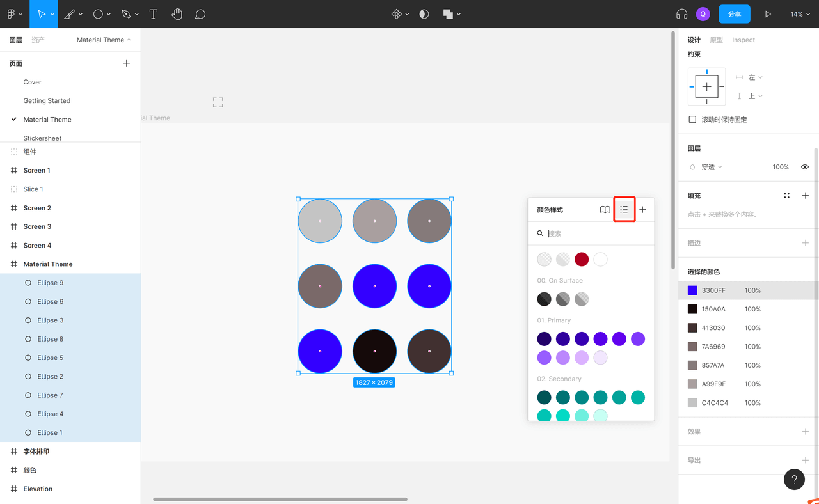
Task: Click the color style search field
Action: coord(595,233)
